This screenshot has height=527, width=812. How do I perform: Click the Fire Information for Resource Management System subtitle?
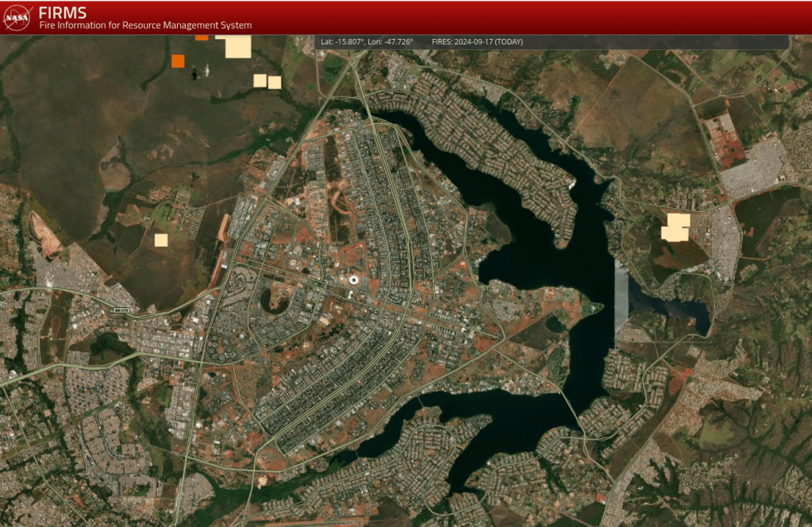coord(145,26)
